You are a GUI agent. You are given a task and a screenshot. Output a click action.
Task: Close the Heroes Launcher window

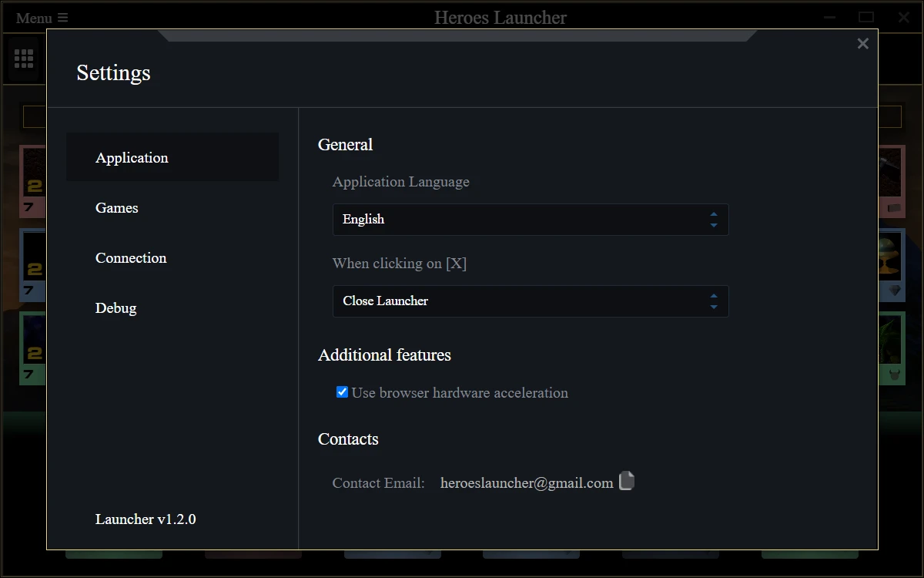pos(903,17)
